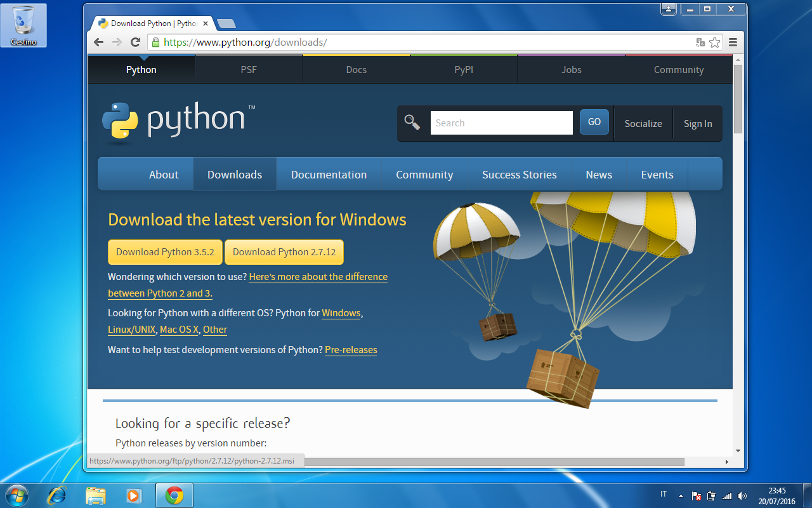Select the PyPI top tab
The width and height of the screenshot is (812, 508).
(x=464, y=70)
